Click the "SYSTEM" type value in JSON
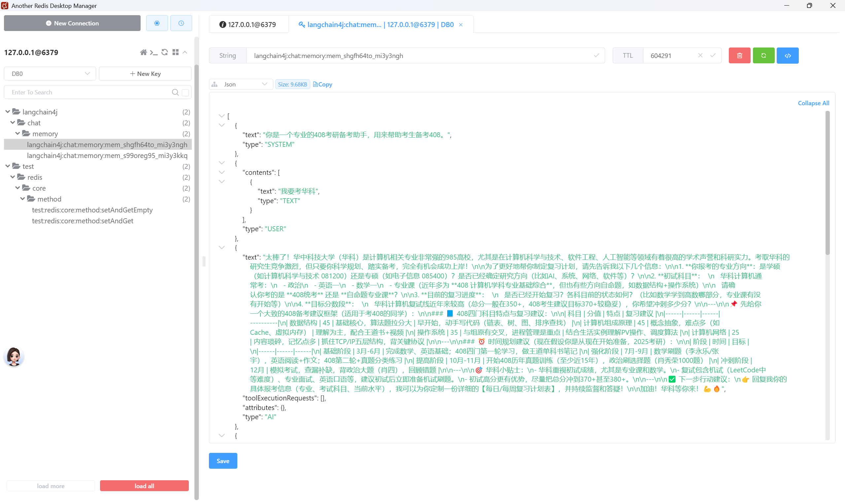The height and width of the screenshot is (504, 845). 279,144
